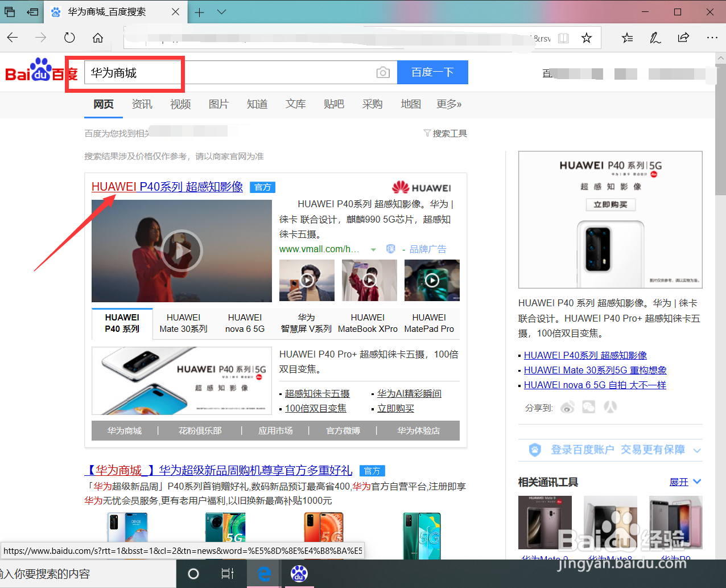This screenshot has height=588, width=726.
Task: Open the 地图 tab
Action: point(411,104)
